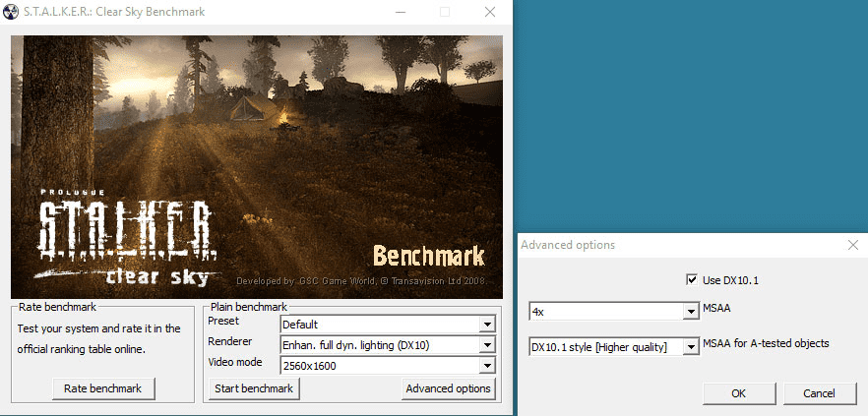The image size is (868, 416).
Task: Close the Clear Sky Benchmark window
Action: [x=490, y=12]
